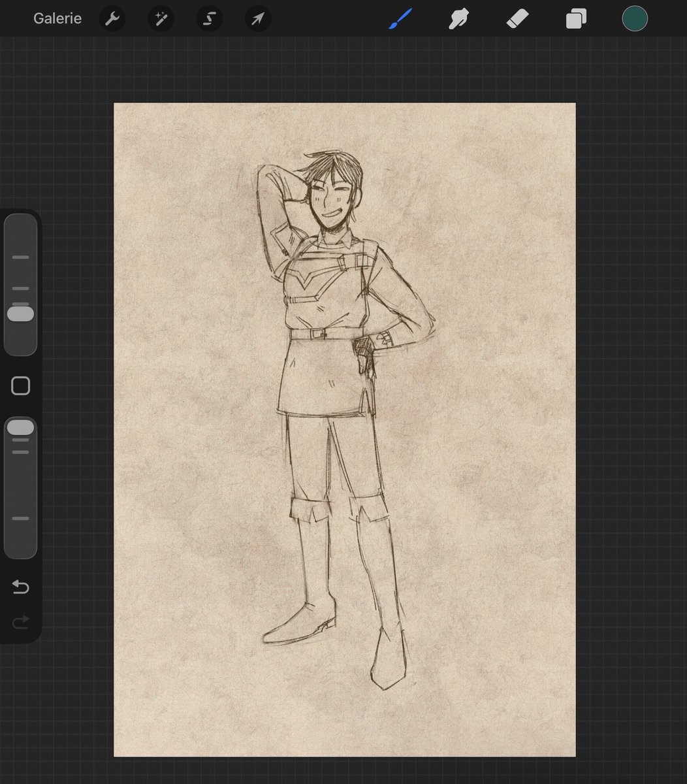The width and height of the screenshot is (687, 784).
Task: Click the brush opacity slider handle
Action: point(20,428)
